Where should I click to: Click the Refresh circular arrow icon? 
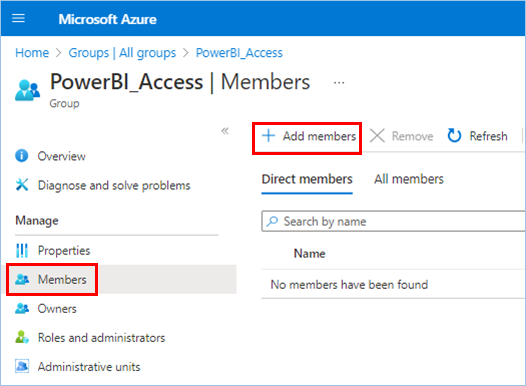(454, 135)
